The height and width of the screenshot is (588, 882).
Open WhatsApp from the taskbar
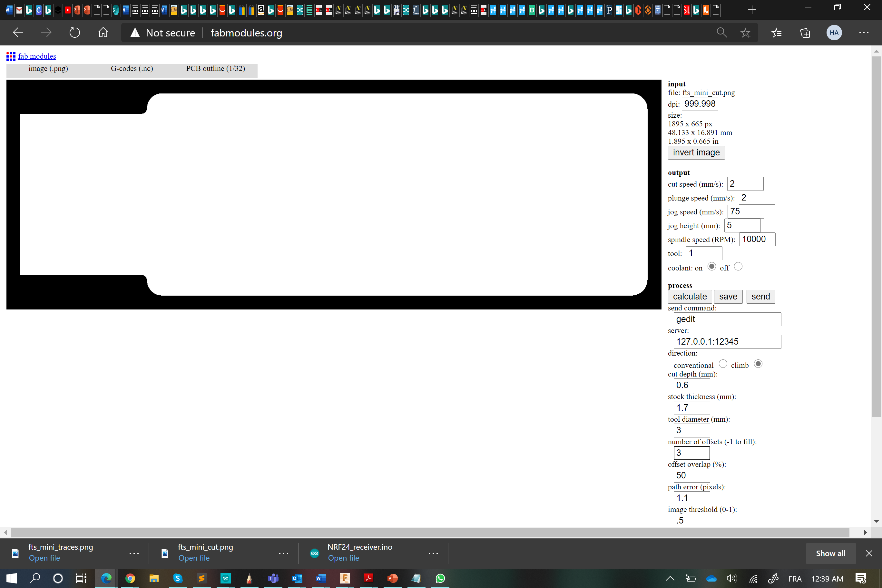(440, 578)
